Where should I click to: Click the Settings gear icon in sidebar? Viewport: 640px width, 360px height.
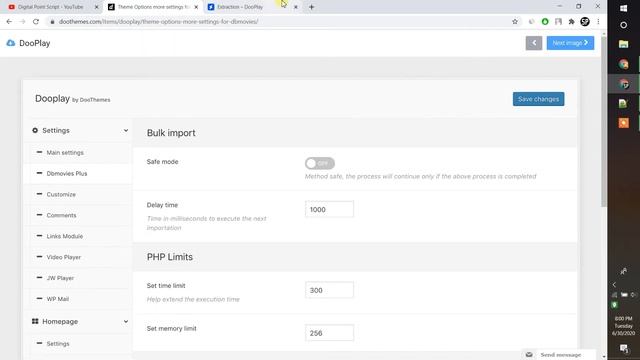point(35,130)
